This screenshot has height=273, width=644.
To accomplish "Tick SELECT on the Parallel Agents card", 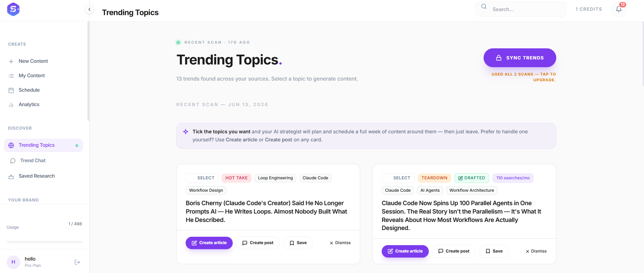I will [x=398, y=178].
